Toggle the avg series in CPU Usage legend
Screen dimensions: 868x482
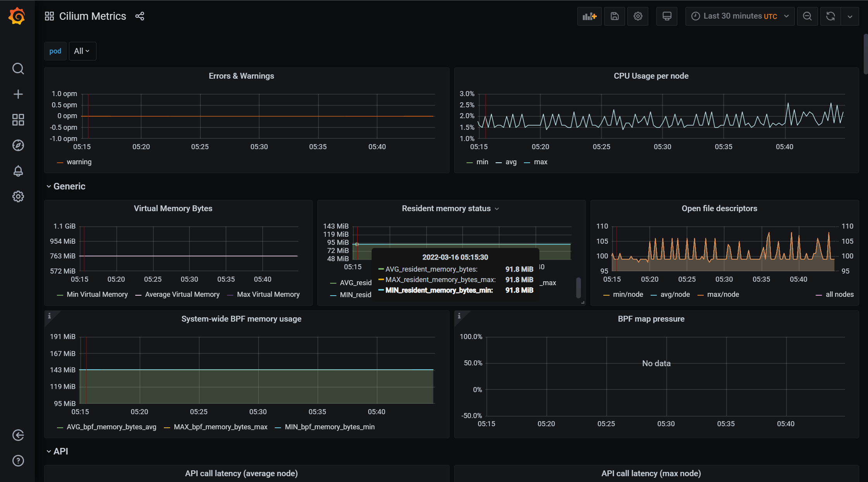[x=511, y=162]
